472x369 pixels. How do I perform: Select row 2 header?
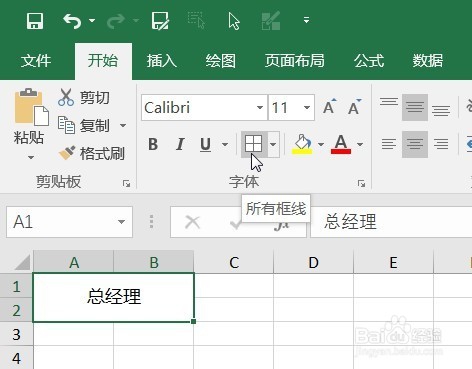coord(16,310)
